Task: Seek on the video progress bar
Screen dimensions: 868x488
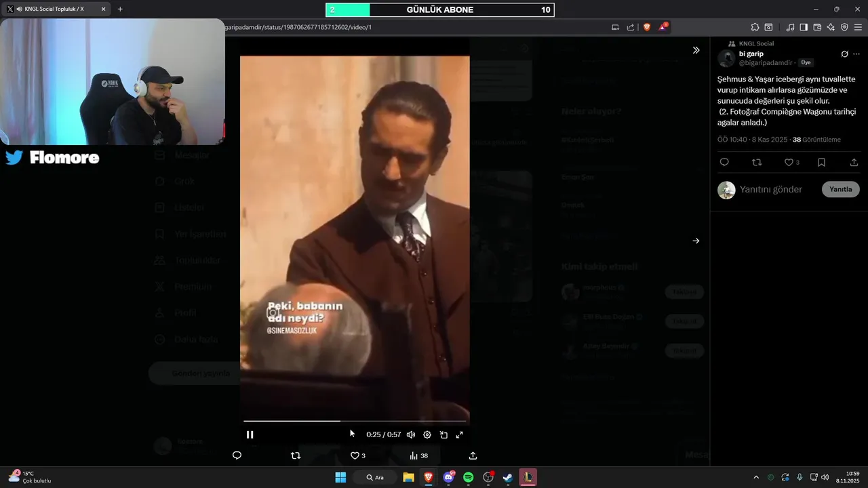Action: (355, 421)
